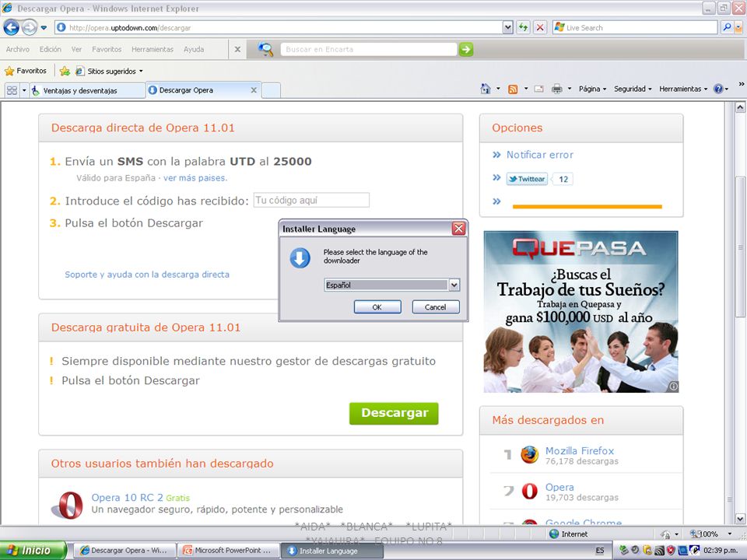Open the Ver menu
The image size is (747, 560).
click(x=77, y=49)
